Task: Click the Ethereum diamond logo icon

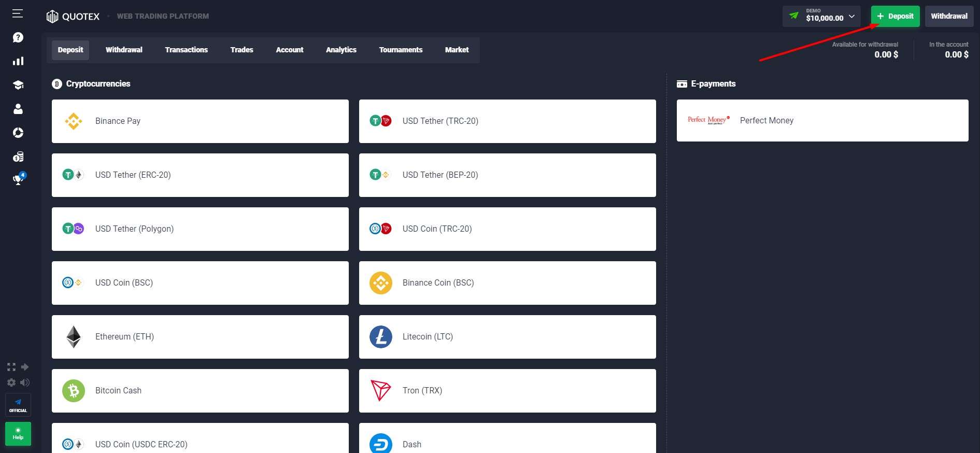Action: pos(74,337)
